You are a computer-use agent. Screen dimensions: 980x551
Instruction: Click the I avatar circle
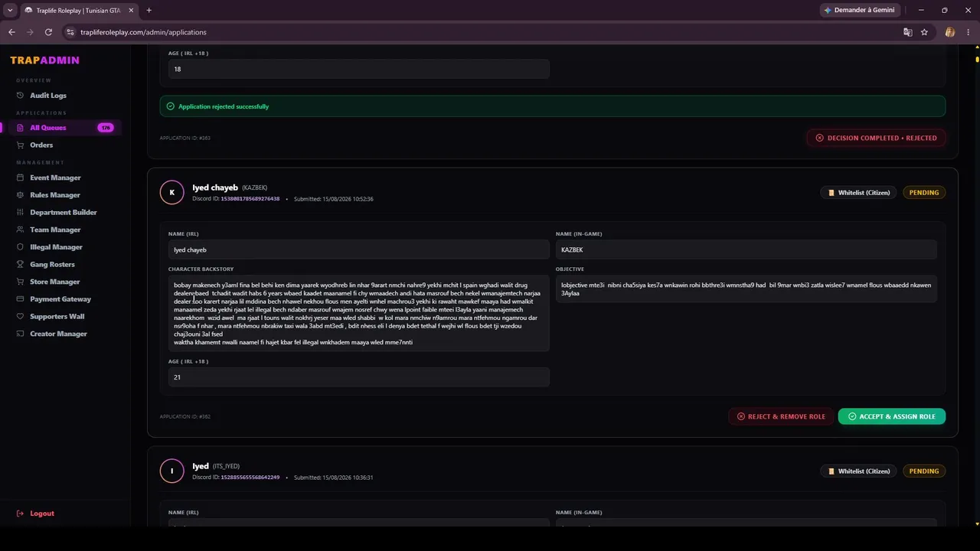click(171, 471)
